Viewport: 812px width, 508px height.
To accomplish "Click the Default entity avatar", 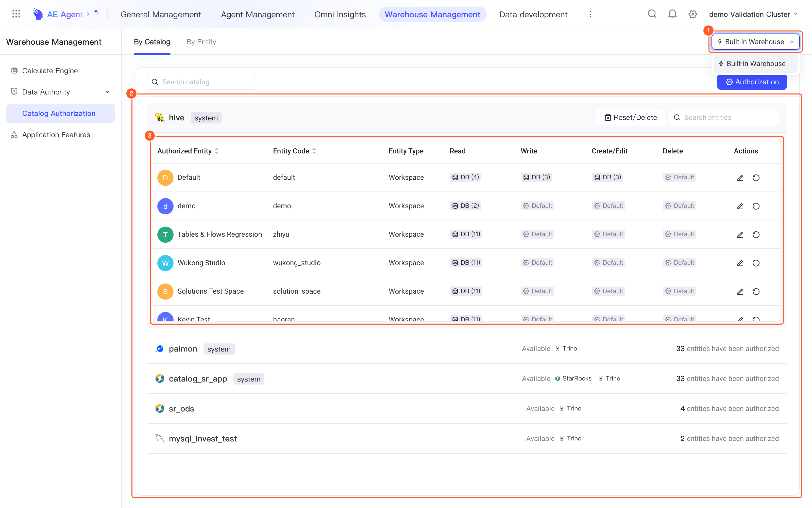I will pos(165,178).
